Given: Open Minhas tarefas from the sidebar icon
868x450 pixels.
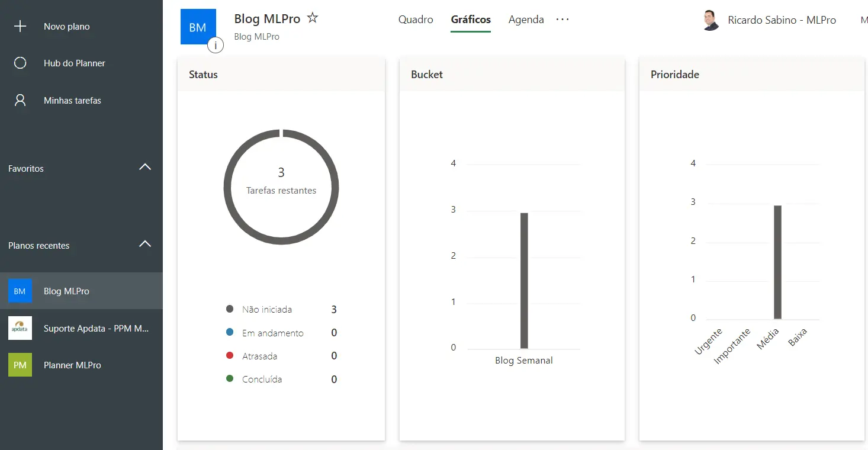Looking at the screenshot, I should 21,100.
